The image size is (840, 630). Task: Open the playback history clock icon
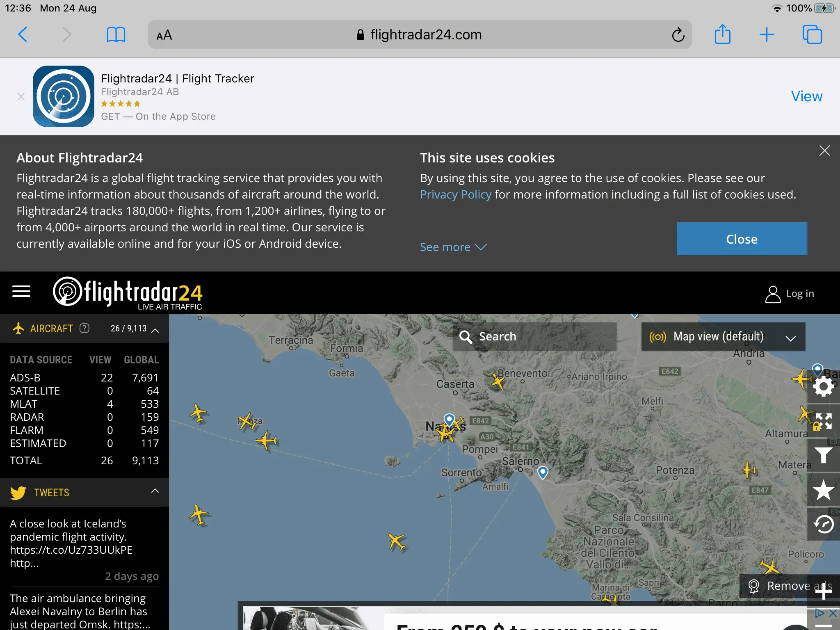click(823, 525)
